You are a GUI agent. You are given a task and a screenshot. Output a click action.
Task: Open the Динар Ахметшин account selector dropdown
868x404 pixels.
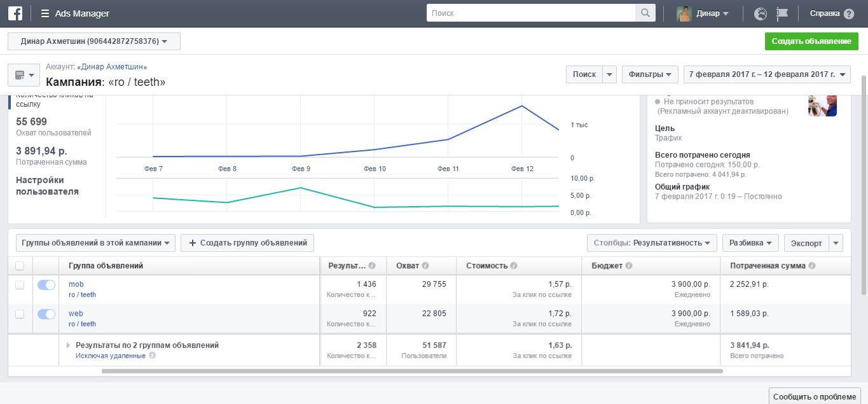coord(94,41)
